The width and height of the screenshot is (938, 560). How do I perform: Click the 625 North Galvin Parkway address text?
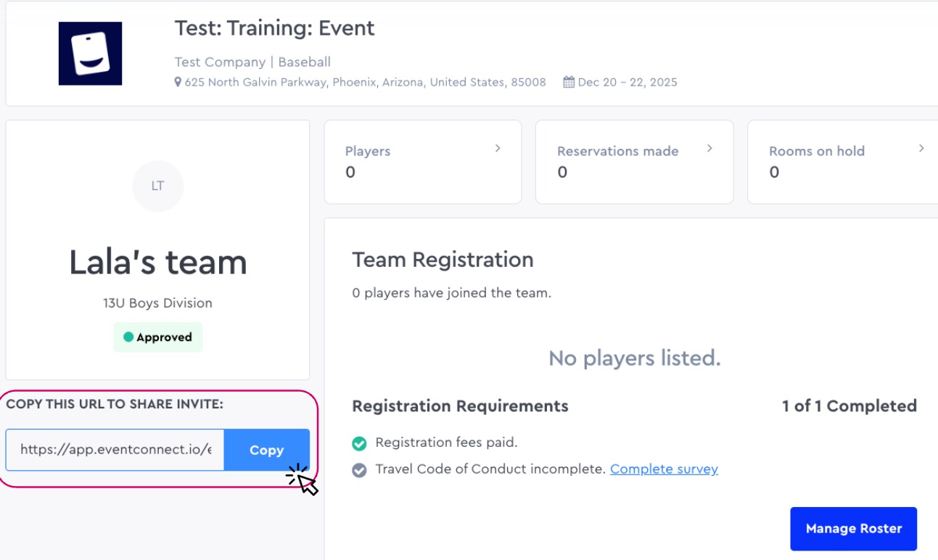pyautogui.click(x=366, y=82)
